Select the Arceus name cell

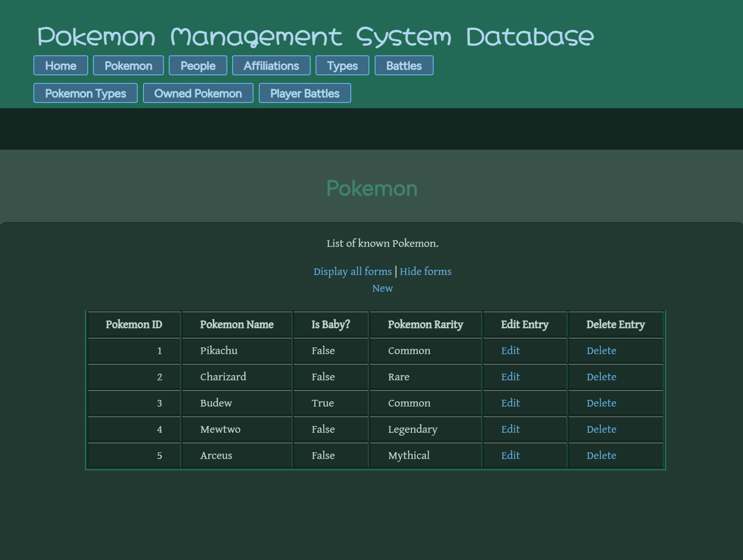point(237,456)
